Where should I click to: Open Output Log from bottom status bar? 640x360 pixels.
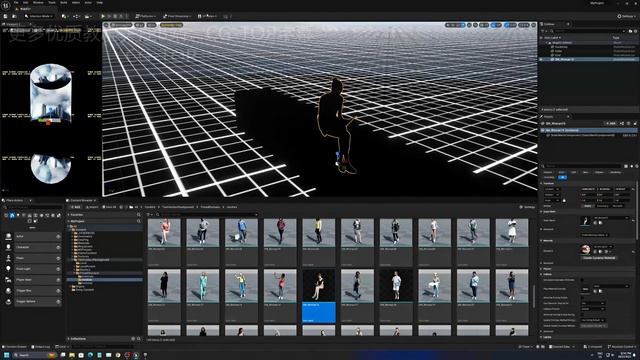tap(41, 347)
